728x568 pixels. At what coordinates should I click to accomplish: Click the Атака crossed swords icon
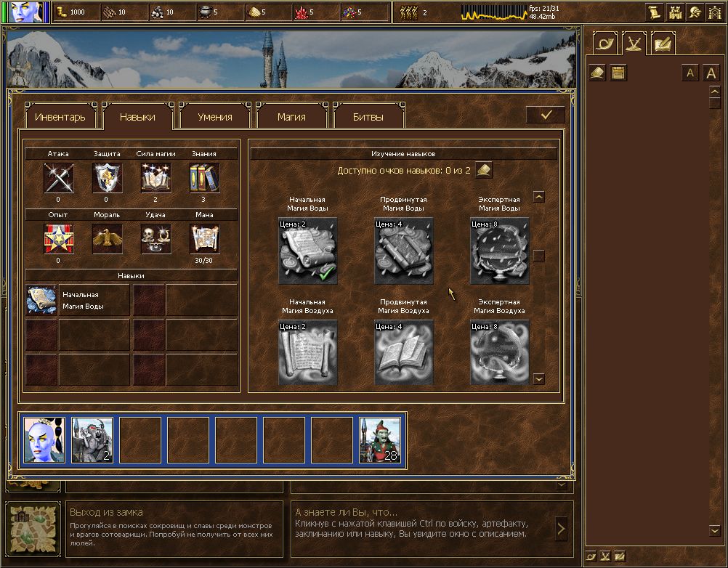tap(58, 177)
